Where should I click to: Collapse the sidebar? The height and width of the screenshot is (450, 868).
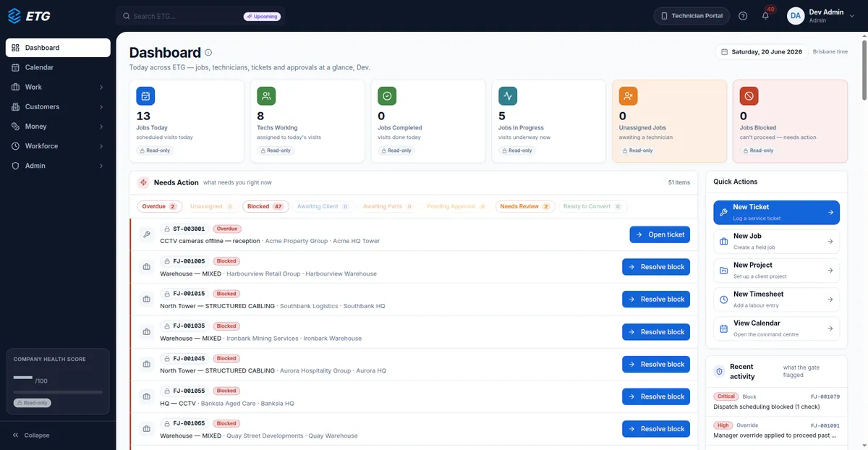[31, 436]
